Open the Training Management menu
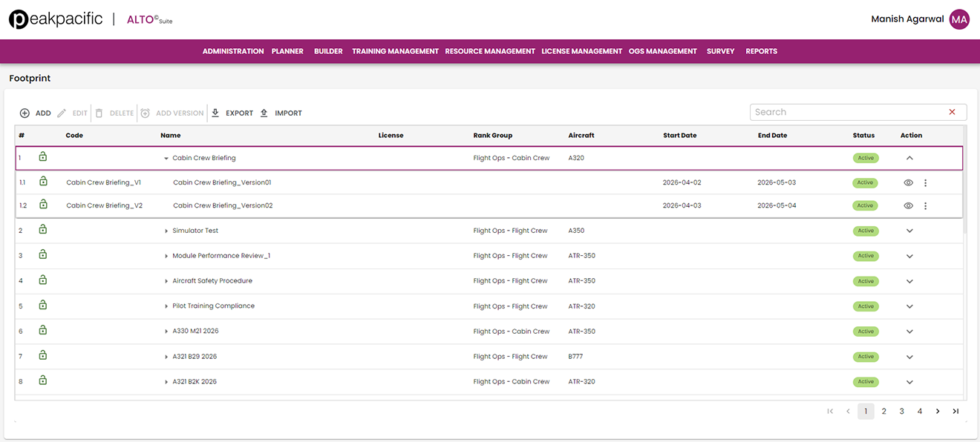This screenshot has width=980, height=442. 395,51
